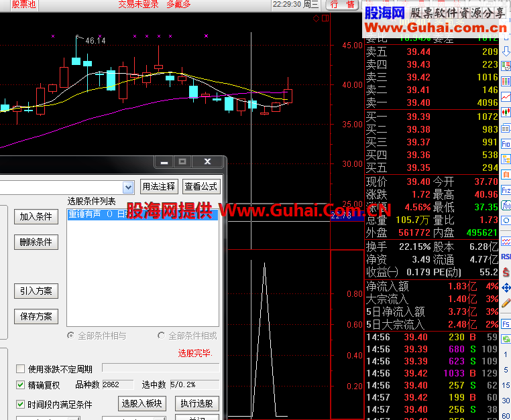Open the 行情 tab at top
The image size is (511, 420).
coord(342,5)
